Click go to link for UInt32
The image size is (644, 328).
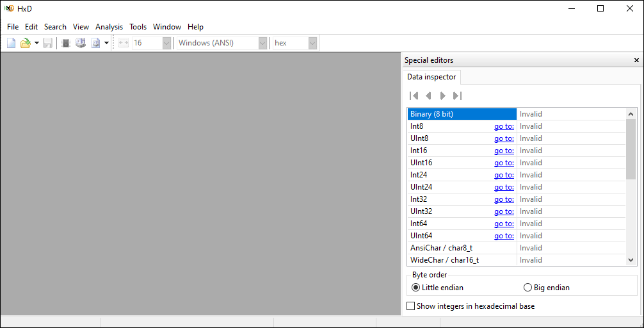(x=504, y=211)
